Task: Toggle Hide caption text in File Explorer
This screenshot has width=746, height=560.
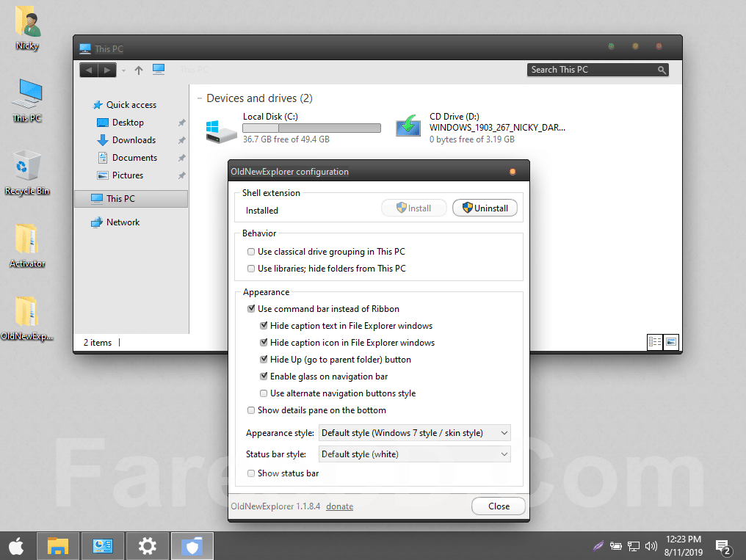Action: point(264,326)
